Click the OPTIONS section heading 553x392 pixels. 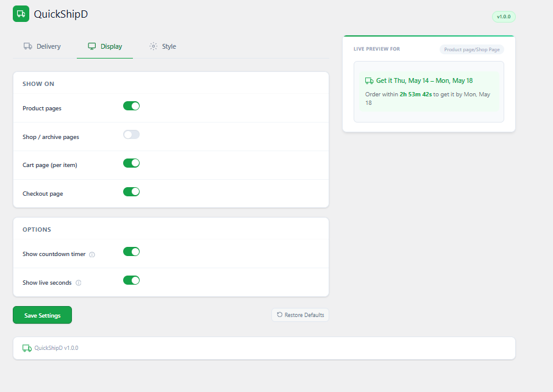pyautogui.click(x=37, y=229)
